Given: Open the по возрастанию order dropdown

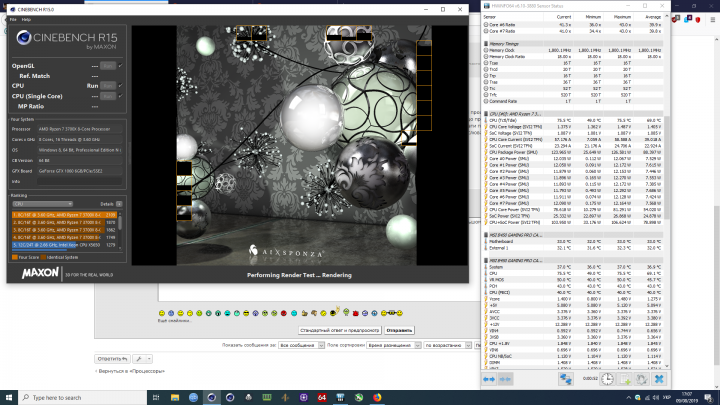Looking at the screenshot, I should 447,345.
